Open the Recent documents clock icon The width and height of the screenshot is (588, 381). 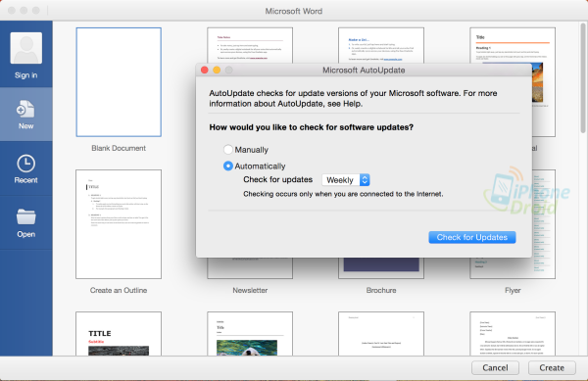25,164
